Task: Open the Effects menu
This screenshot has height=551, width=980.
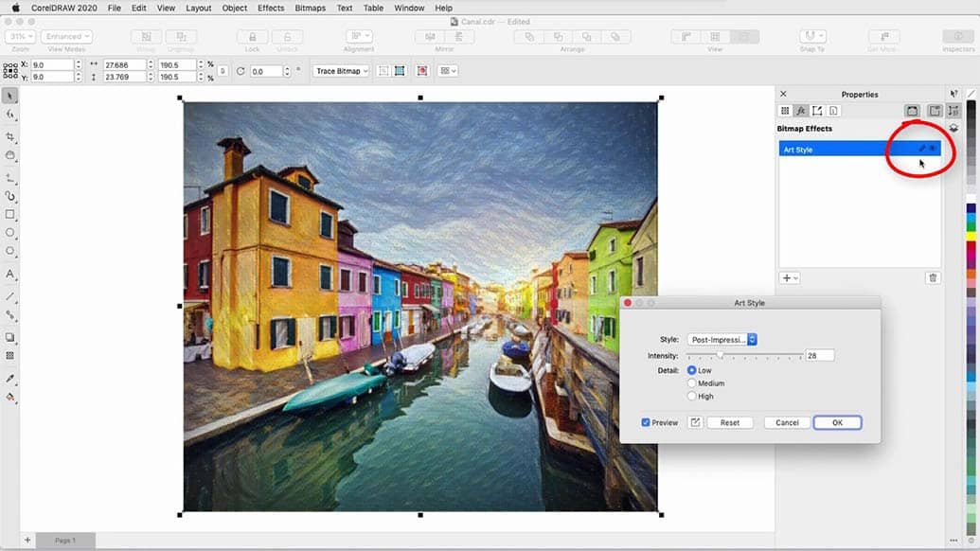Action: (x=271, y=8)
